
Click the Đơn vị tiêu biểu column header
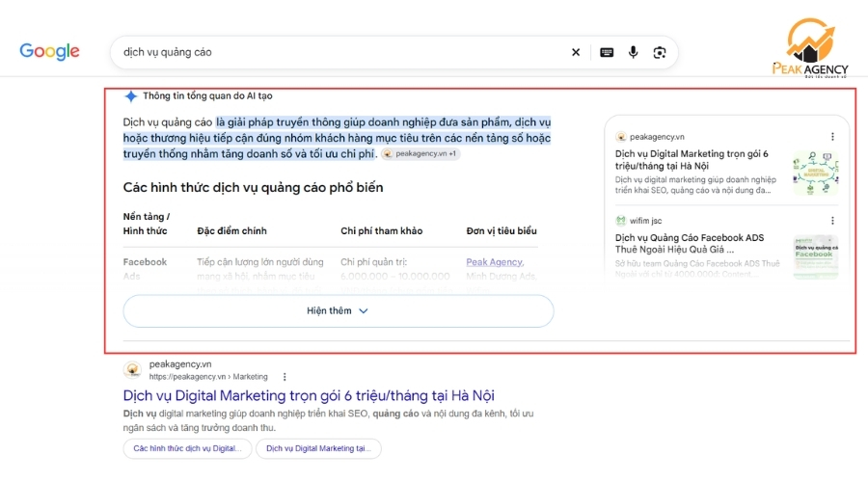coord(502,230)
